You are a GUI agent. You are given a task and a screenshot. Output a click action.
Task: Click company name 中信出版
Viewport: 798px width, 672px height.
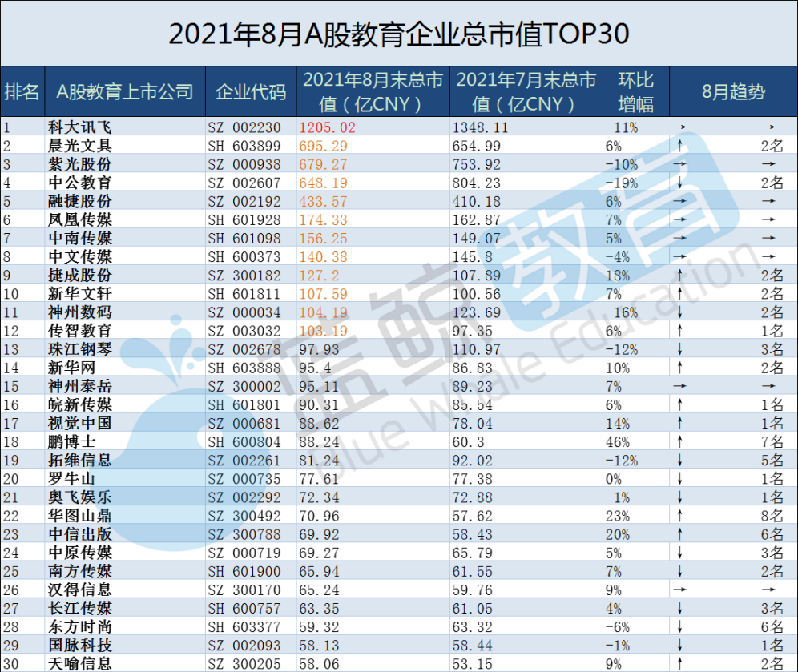tap(79, 534)
